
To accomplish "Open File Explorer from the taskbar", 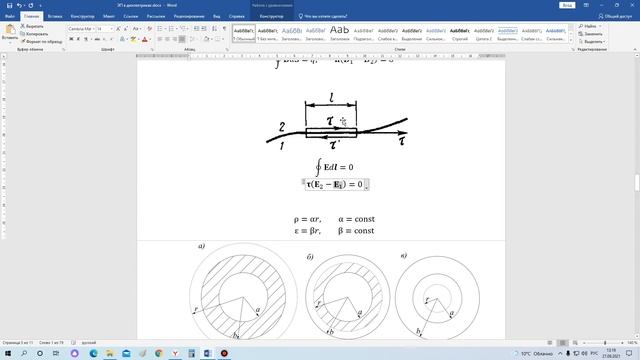I will [110, 353].
